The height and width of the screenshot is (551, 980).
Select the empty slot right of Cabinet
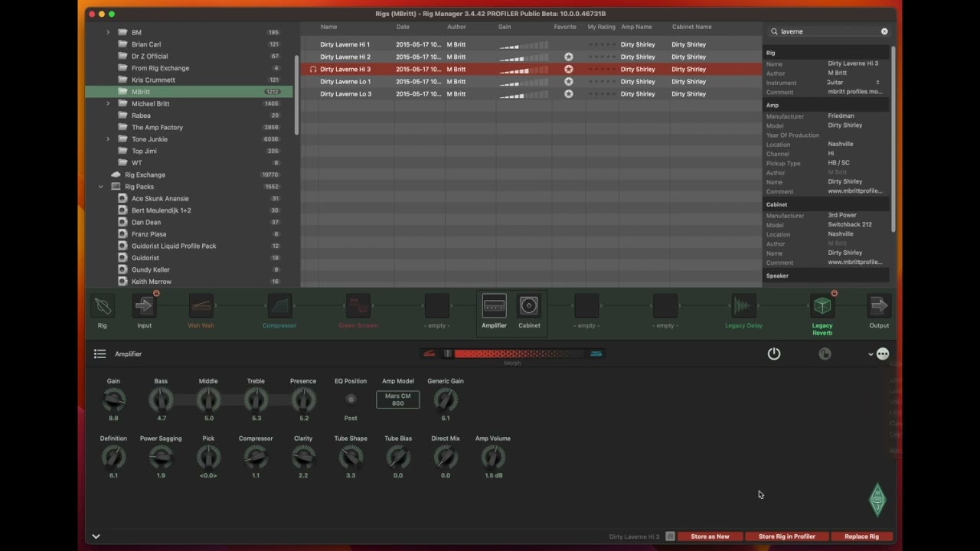tap(586, 306)
